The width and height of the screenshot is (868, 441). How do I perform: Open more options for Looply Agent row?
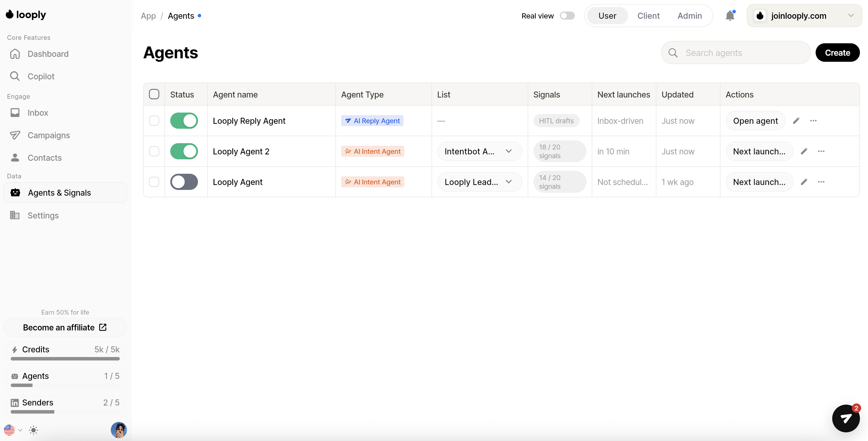[x=821, y=182]
